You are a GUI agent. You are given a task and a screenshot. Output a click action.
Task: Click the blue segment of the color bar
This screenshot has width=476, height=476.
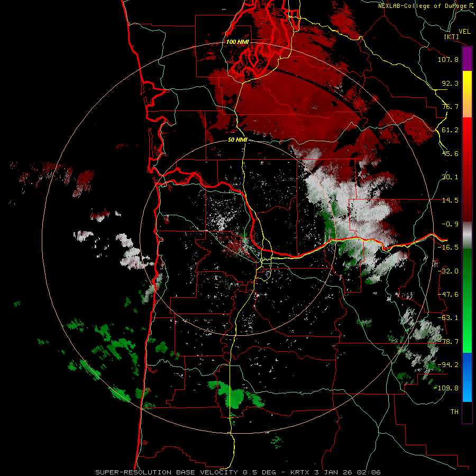click(x=467, y=377)
